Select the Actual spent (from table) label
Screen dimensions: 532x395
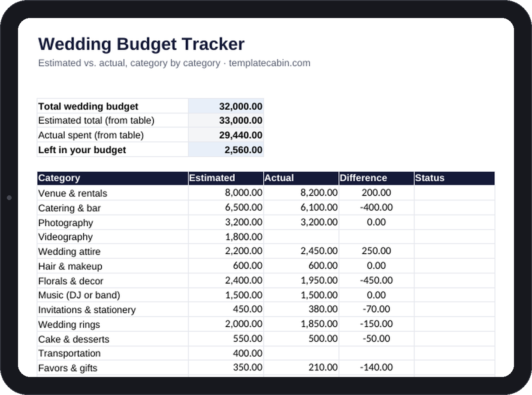click(x=113, y=135)
